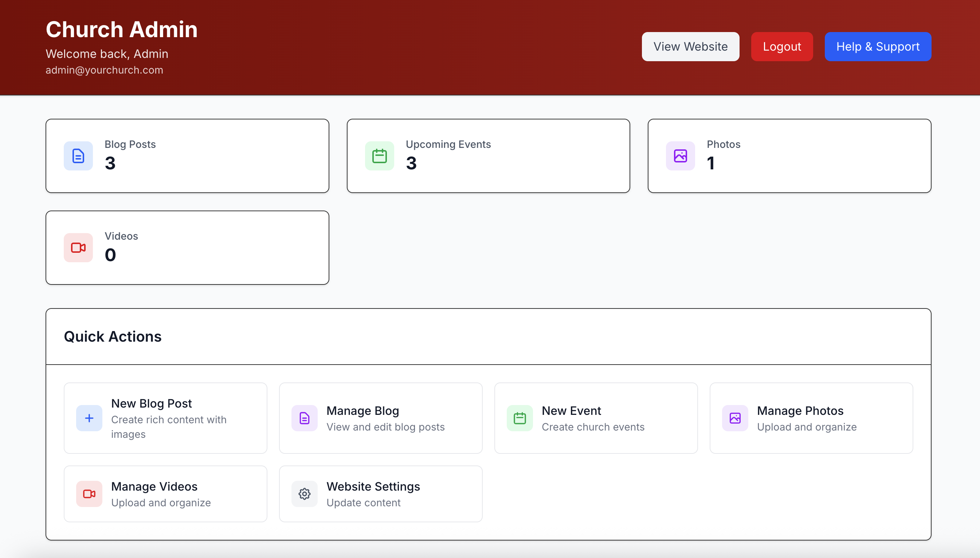The width and height of the screenshot is (980, 558).
Task: Select the Upcoming Events stat card
Action: pyautogui.click(x=488, y=156)
